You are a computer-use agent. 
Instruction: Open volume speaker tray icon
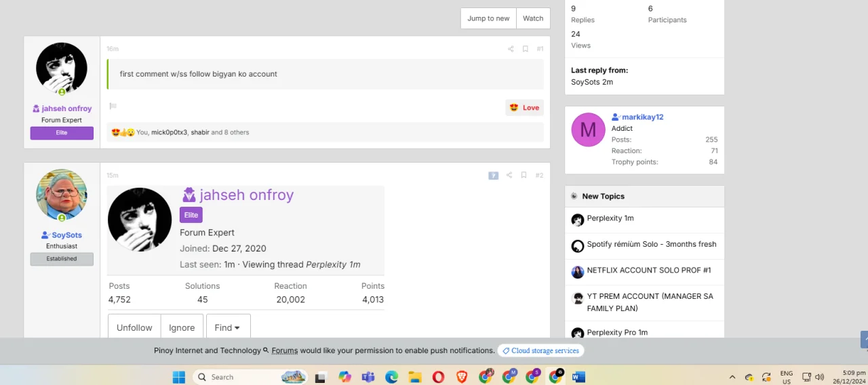819,377
